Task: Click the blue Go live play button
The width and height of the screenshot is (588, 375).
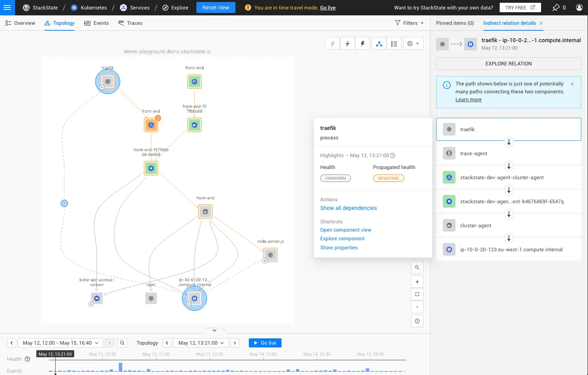Action: point(265,343)
